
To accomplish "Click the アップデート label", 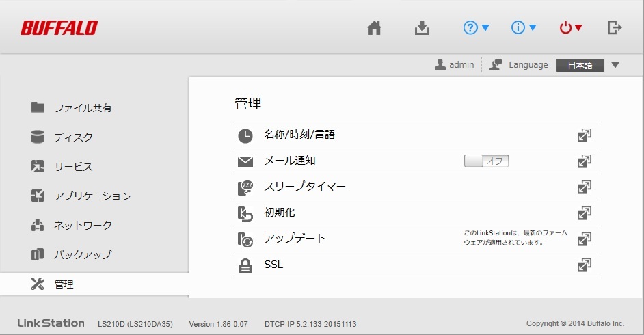I will point(295,239).
